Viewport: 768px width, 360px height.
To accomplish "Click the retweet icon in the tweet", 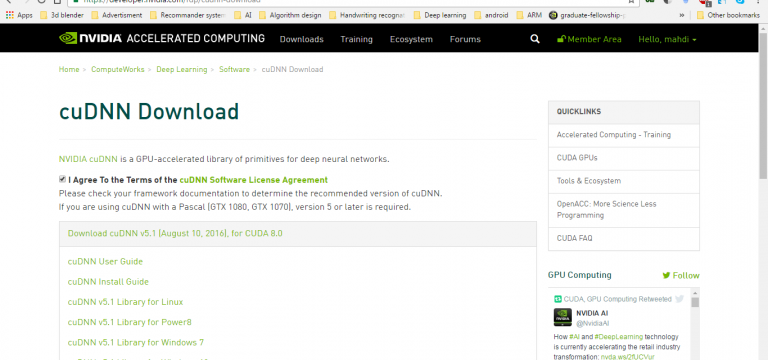I will coord(558,299).
